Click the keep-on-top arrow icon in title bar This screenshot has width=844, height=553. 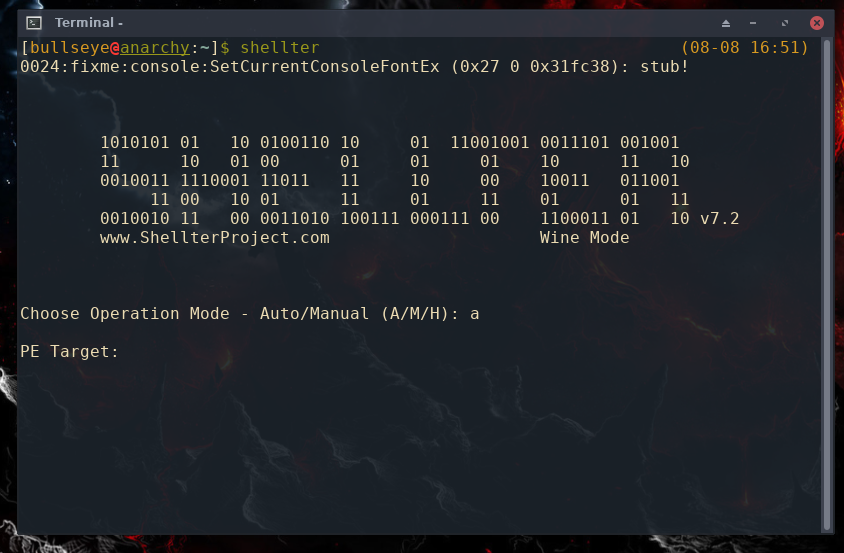pos(726,23)
